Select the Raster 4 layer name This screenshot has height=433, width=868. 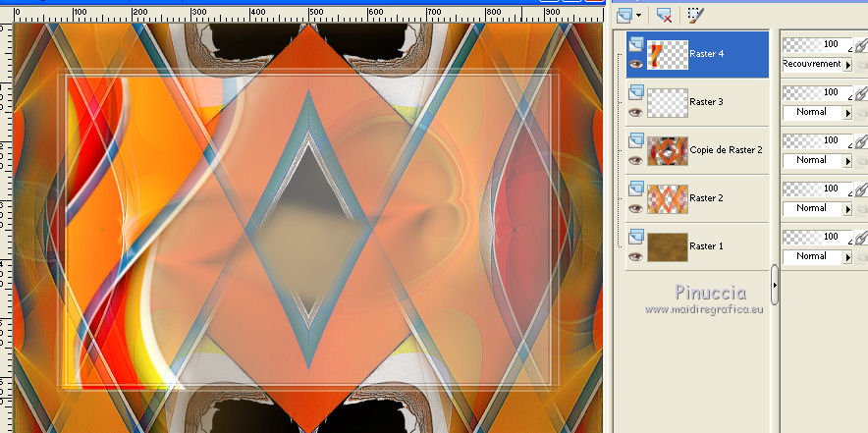(x=707, y=54)
